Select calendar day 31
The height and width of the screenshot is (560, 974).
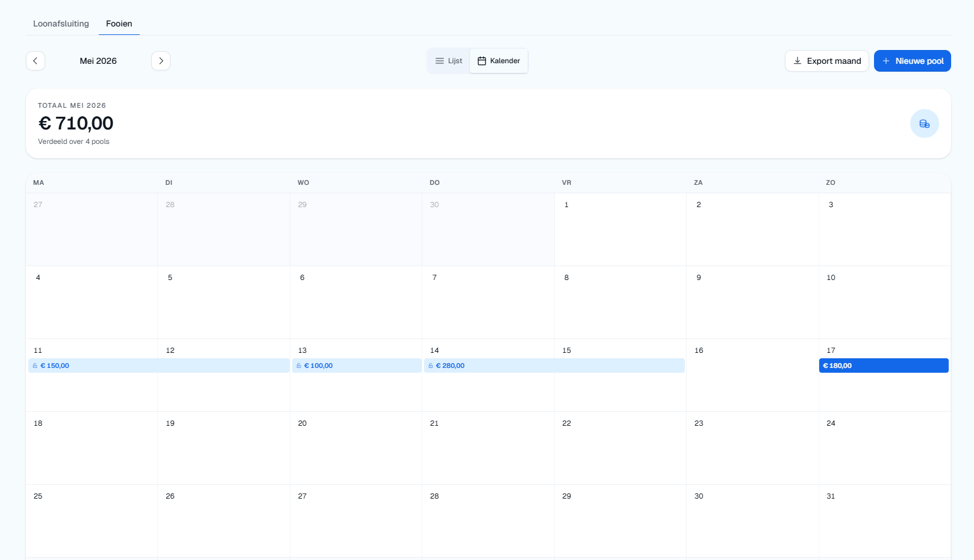(x=885, y=521)
